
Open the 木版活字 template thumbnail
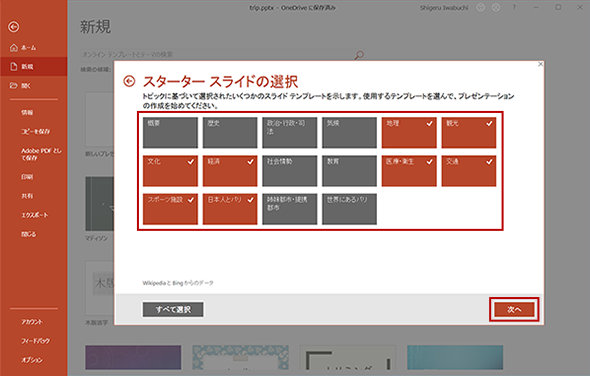pyautogui.click(x=100, y=288)
